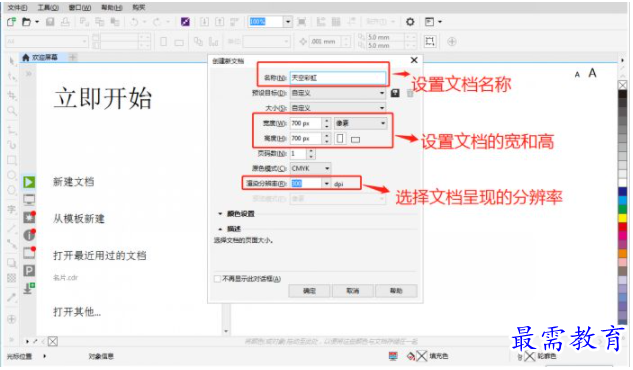Open the dropdown arrow beside the Open icon
633x370 pixels.
tap(37, 22)
